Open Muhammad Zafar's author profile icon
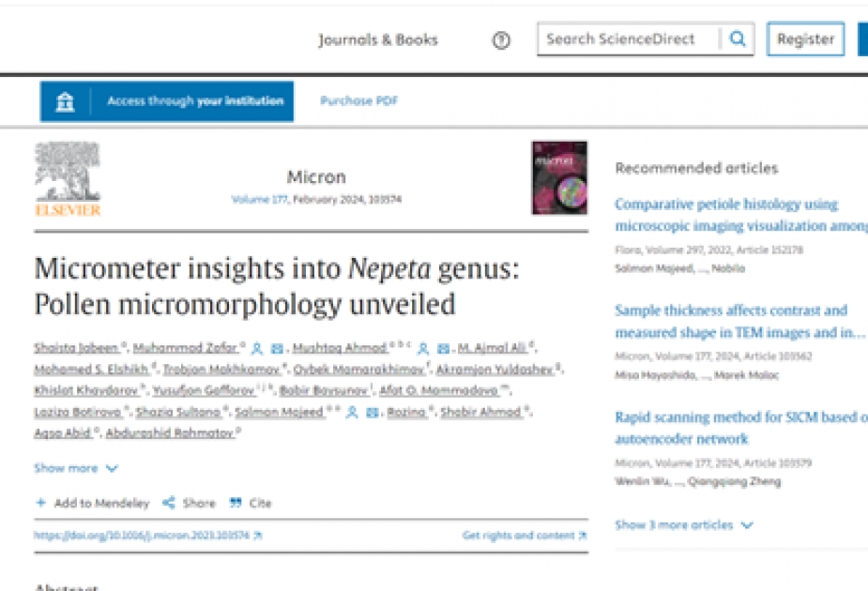Screen dimensions: 868x591 pos(257,349)
